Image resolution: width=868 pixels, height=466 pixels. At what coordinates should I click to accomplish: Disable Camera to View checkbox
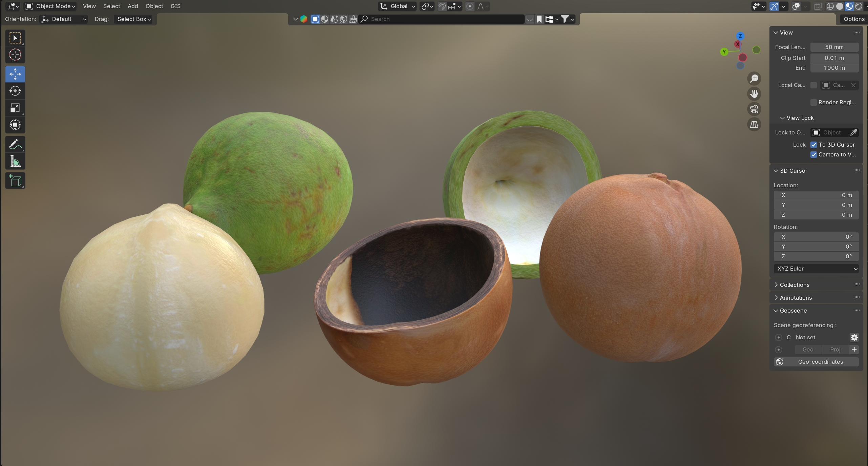813,154
